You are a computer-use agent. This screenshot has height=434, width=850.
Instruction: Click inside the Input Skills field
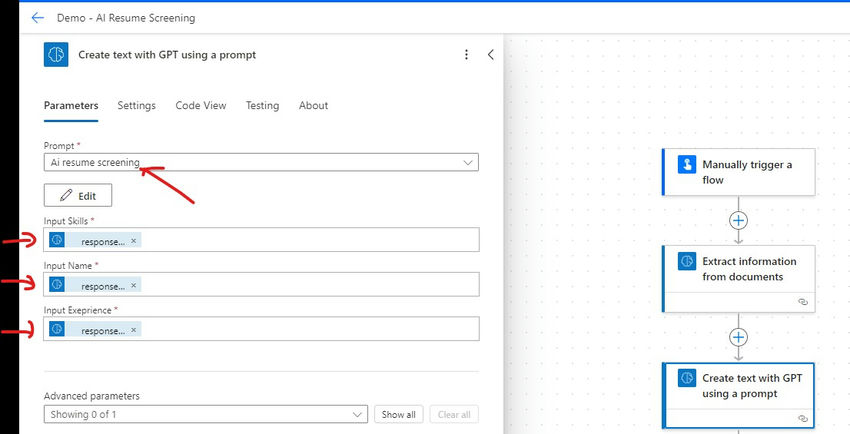(261, 240)
